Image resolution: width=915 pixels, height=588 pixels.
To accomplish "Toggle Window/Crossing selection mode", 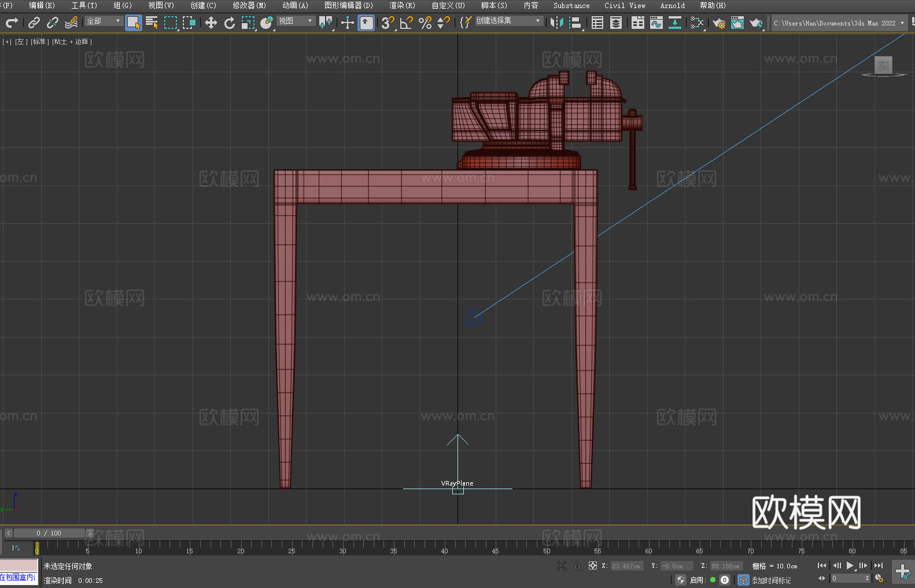I will (189, 23).
